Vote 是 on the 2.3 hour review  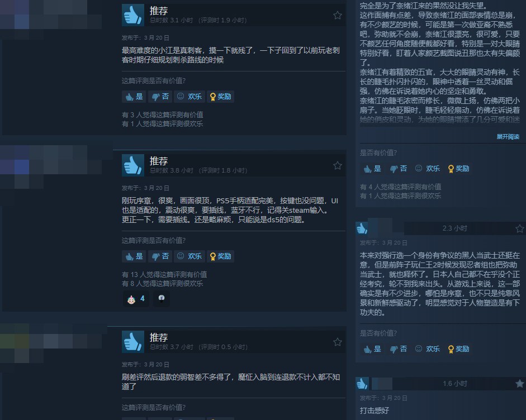(x=372, y=349)
